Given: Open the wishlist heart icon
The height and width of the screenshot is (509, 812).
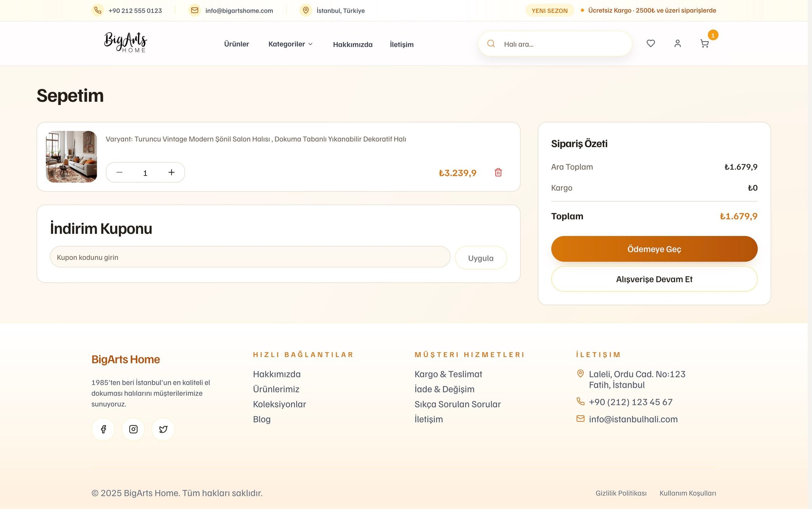Looking at the screenshot, I should 651,44.
